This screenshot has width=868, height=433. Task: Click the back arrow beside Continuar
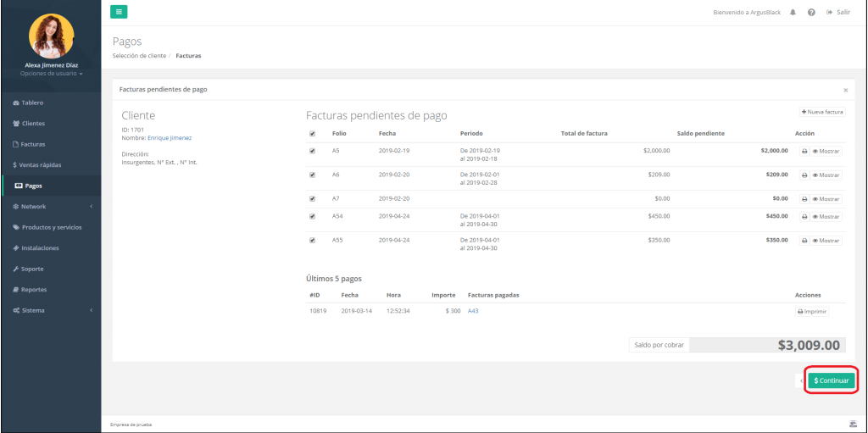(802, 381)
